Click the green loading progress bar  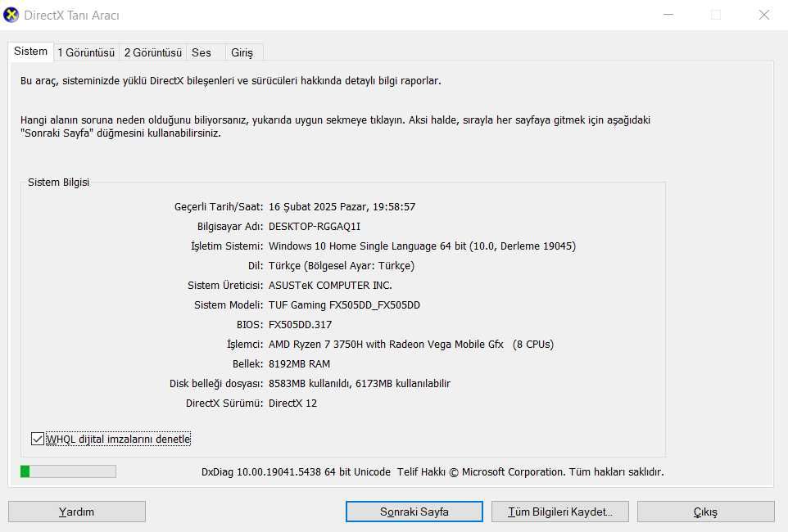pos(68,471)
